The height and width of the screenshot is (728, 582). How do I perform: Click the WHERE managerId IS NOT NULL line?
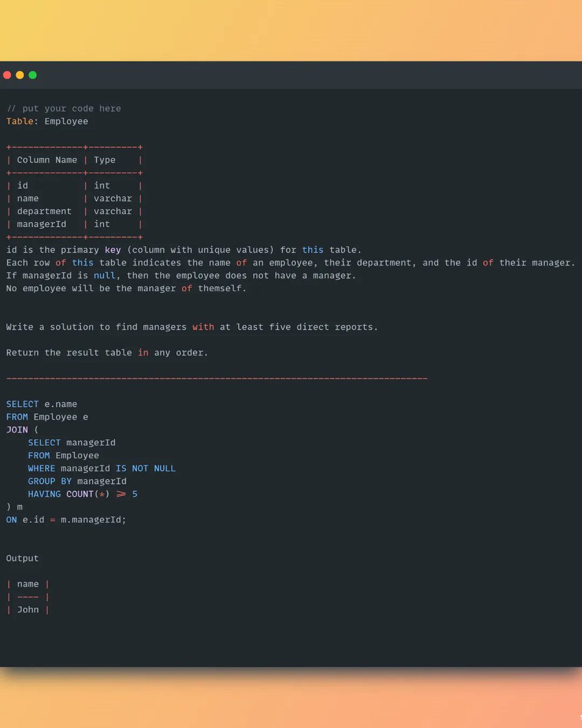coord(101,468)
